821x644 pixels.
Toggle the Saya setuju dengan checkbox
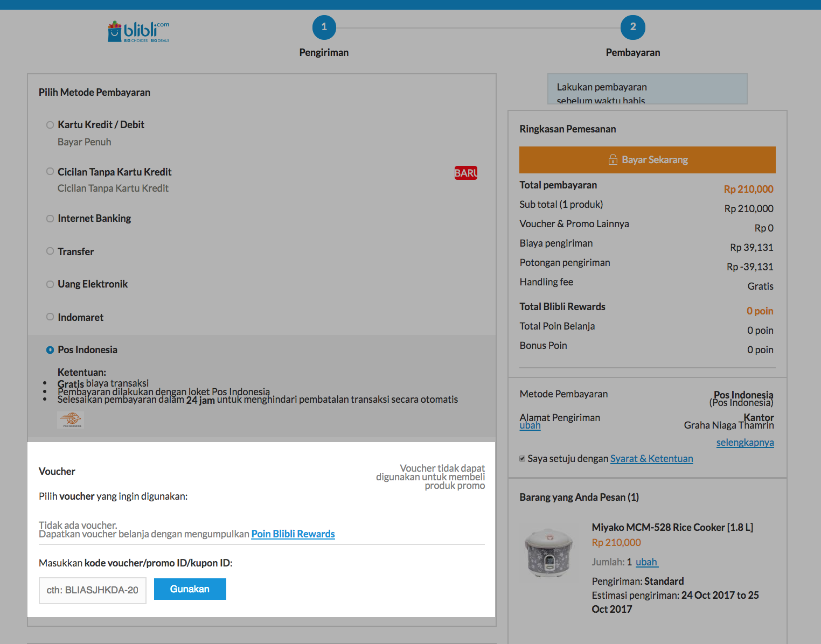click(522, 459)
